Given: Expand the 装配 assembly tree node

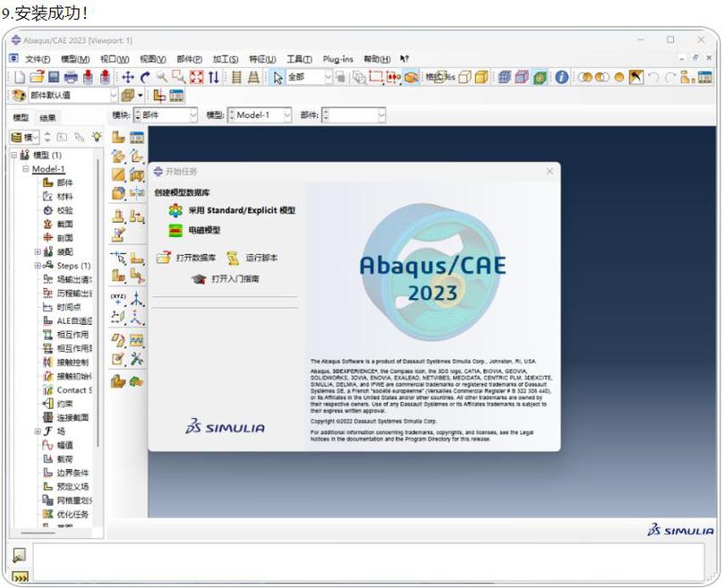Looking at the screenshot, I should click(x=38, y=251).
